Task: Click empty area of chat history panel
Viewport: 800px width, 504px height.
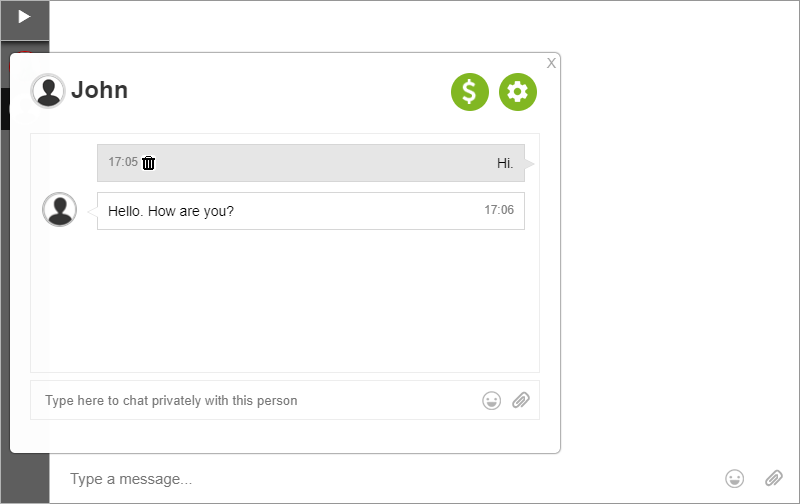Action: point(285,301)
